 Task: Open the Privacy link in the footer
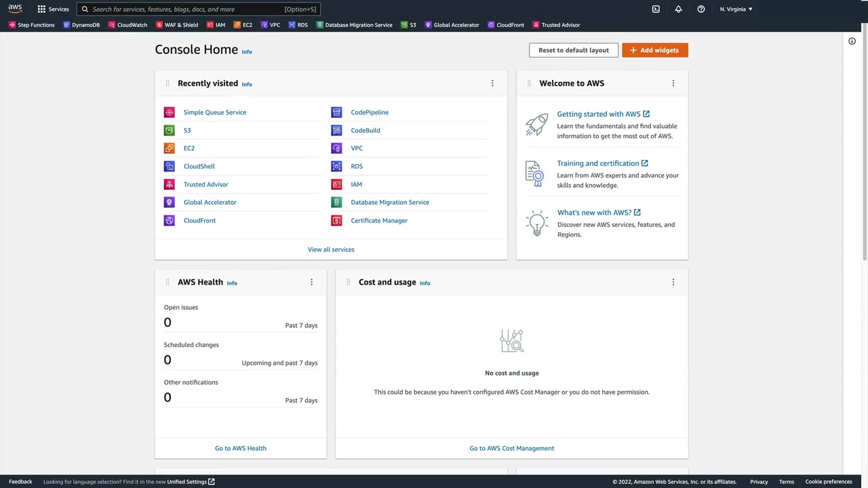pyautogui.click(x=759, y=482)
